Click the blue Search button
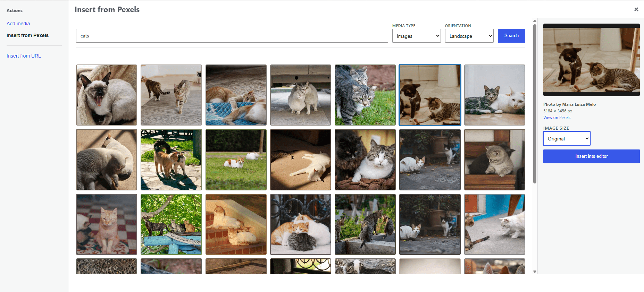The height and width of the screenshot is (292, 644). pyautogui.click(x=511, y=36)
